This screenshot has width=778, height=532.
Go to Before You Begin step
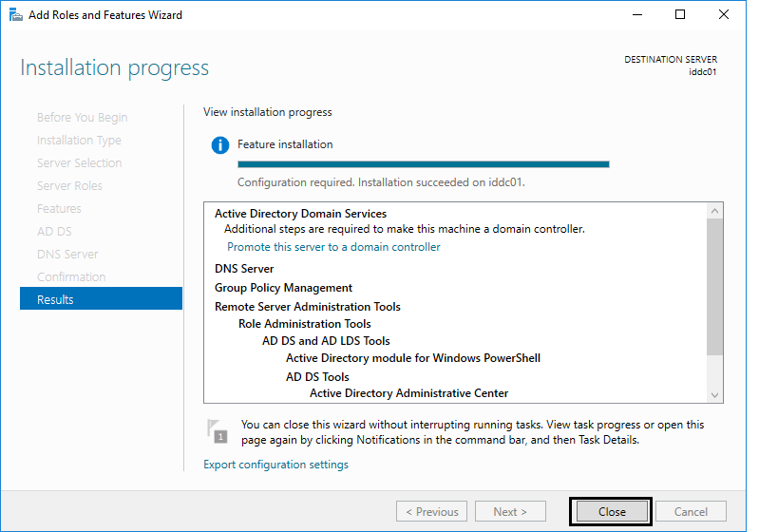click(x=83, y=118)
